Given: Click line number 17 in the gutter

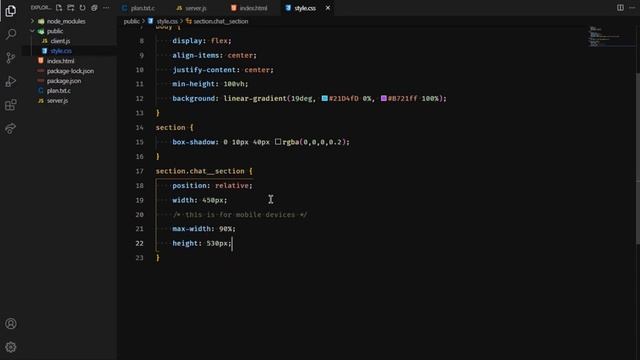Looking at the screenshot, I should tap(140, 171).
